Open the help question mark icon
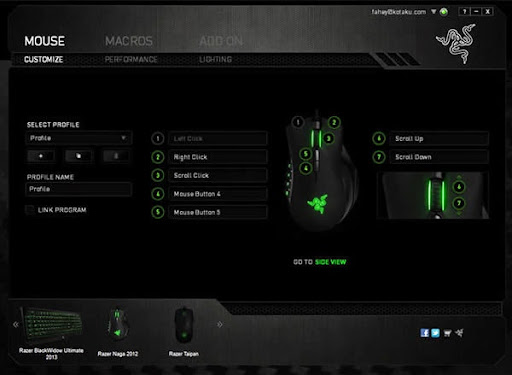 click(464, 12)
